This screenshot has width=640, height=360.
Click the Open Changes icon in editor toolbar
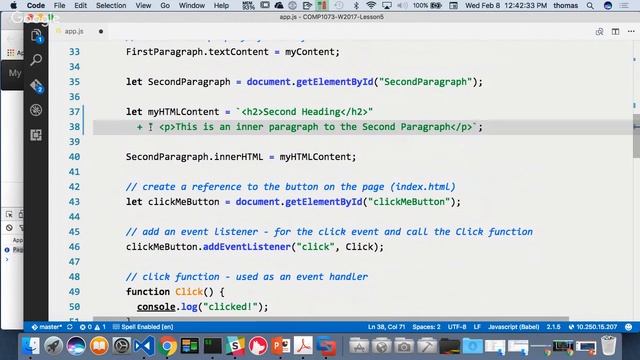(599, 31)
